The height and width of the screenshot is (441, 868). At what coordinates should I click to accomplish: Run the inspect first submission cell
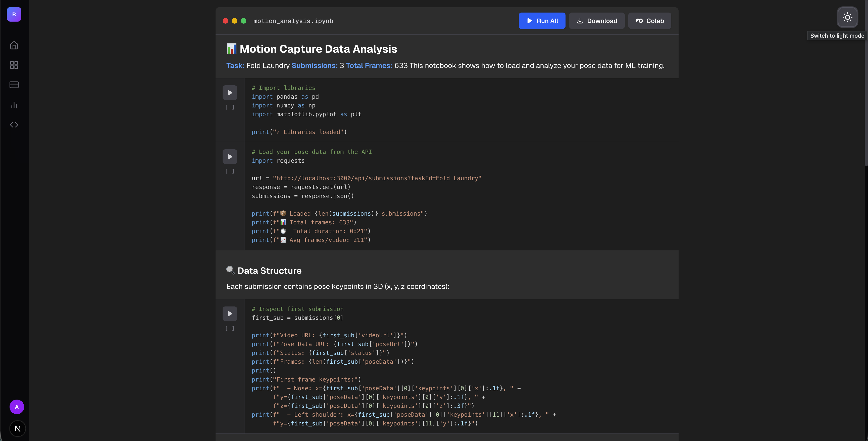tap(230, 313)
